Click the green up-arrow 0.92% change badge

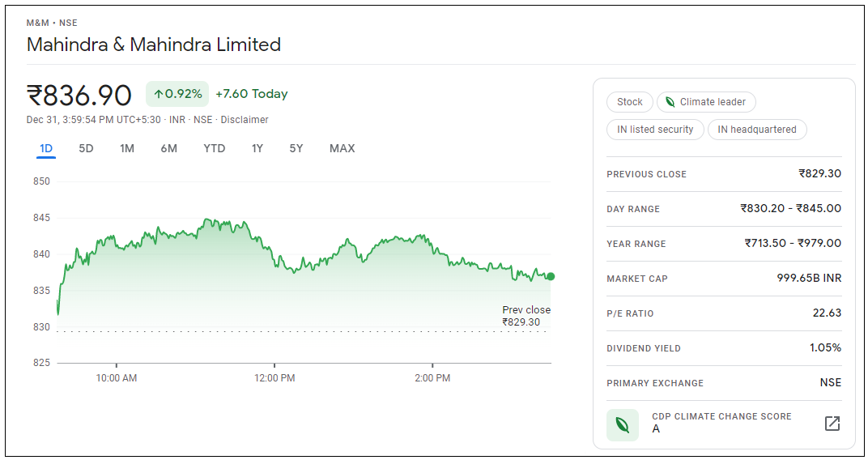pyautogui.click(x=177, y=94)
